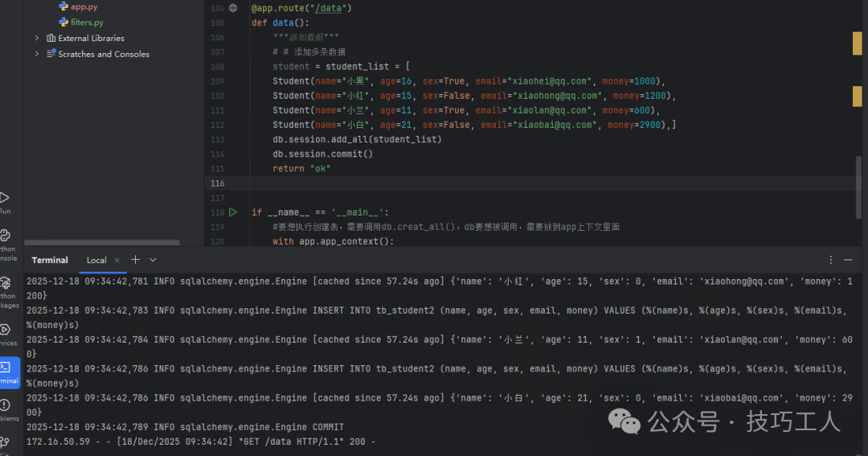Click the editor vertical scrollbar thumb

coord(859,187)
